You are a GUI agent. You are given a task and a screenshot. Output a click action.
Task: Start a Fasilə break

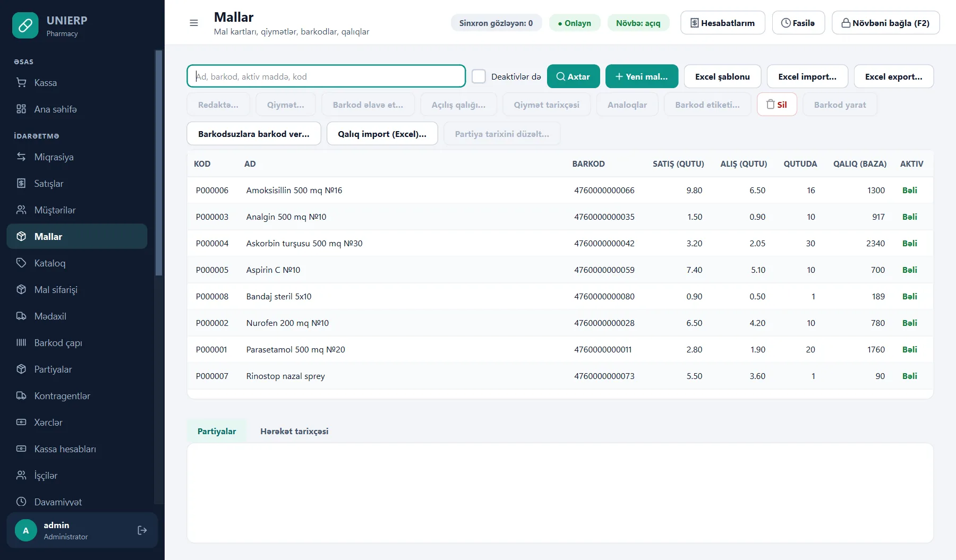coord(798,23)
